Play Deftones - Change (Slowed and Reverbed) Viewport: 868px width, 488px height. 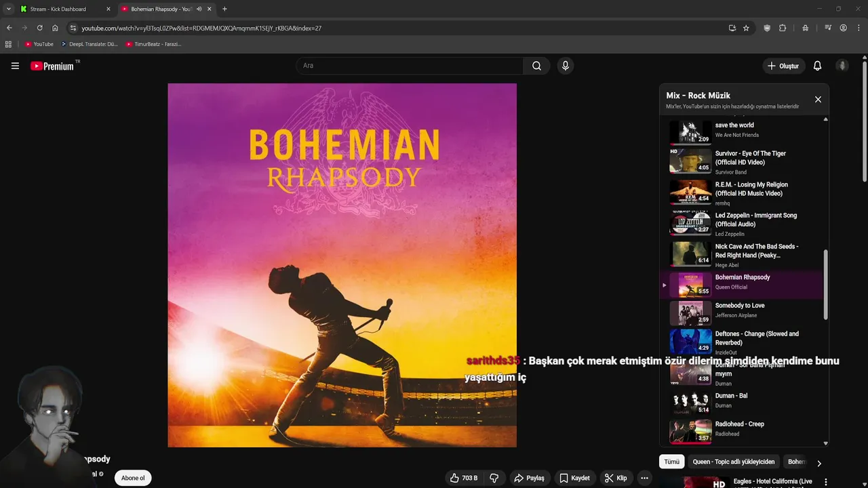tap(743, 342)
